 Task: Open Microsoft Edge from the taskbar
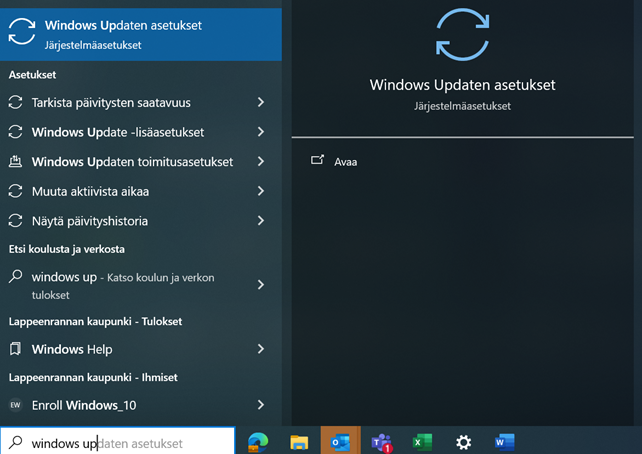(x=258, y=443)
